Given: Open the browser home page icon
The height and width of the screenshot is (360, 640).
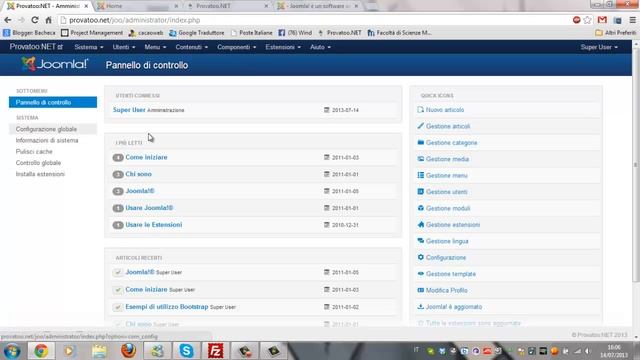Looking at the screenshot, I should pyautogui.click(x=49, y=20).
